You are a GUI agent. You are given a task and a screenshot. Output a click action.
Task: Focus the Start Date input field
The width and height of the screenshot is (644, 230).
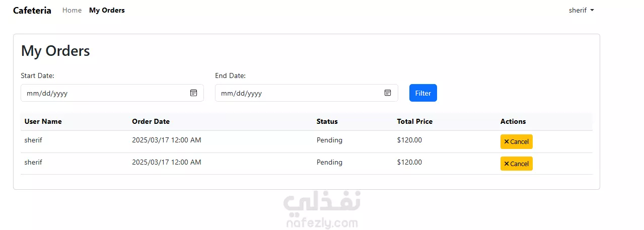(101, 93)
